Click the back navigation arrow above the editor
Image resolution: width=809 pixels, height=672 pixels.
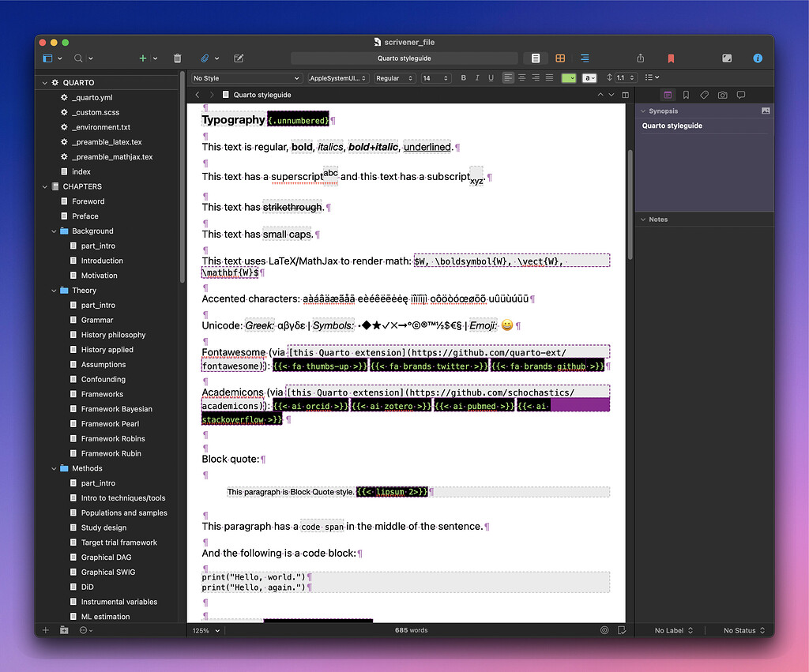[198, 93]
